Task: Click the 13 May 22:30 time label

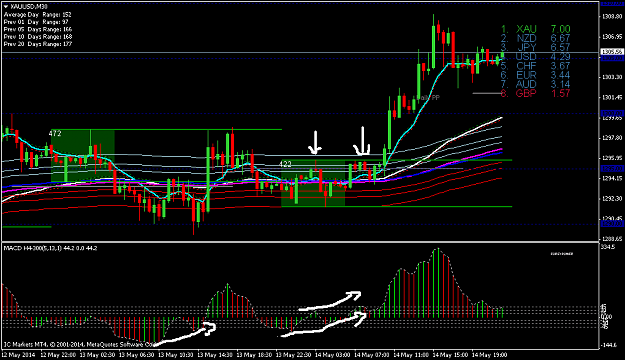Action: [x=293, y=355]
